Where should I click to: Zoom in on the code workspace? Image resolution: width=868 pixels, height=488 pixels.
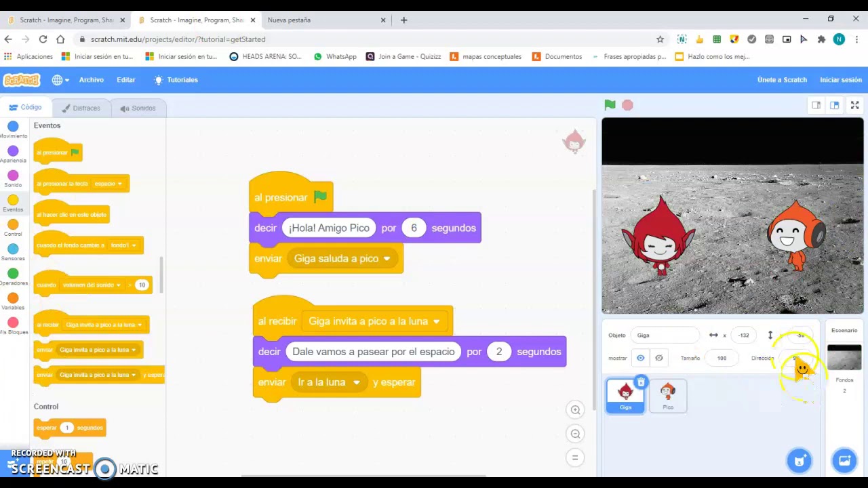click(575, 409)
